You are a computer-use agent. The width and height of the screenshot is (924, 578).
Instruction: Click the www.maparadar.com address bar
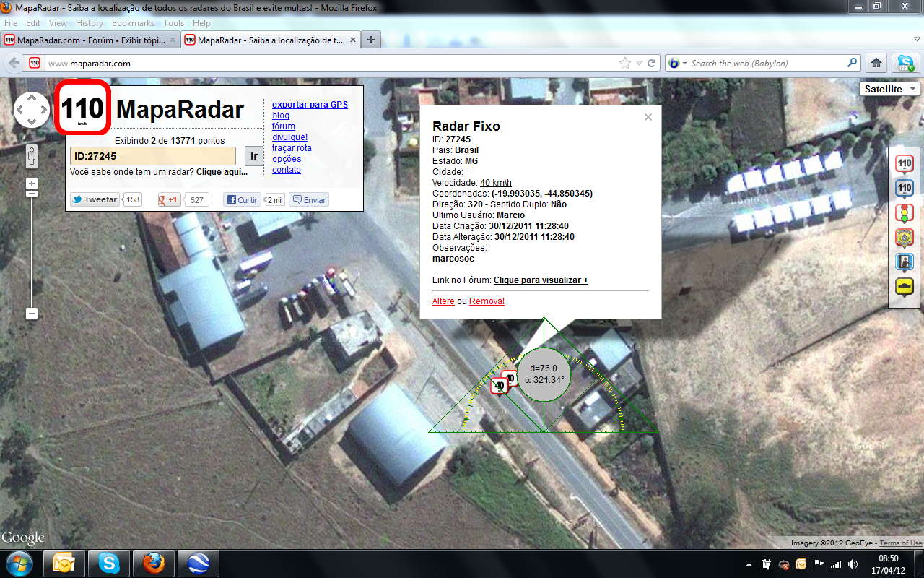point(331,63)
